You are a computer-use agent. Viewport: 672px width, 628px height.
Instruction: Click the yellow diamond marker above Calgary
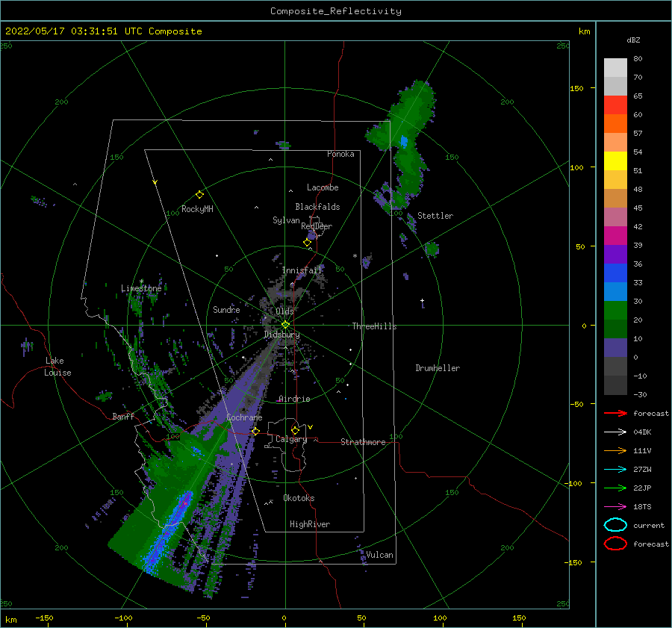(x=295, y=430)
